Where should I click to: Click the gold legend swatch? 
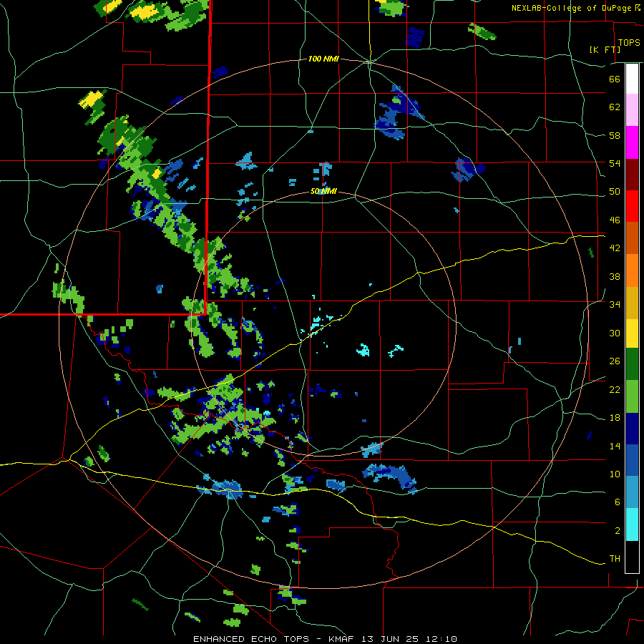click(632, 303)
